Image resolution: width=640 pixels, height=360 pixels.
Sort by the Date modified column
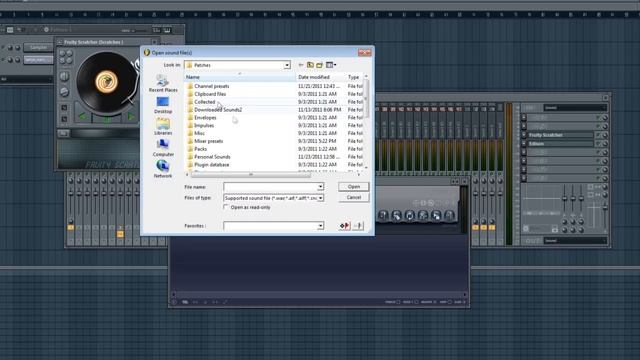point(320,77)
